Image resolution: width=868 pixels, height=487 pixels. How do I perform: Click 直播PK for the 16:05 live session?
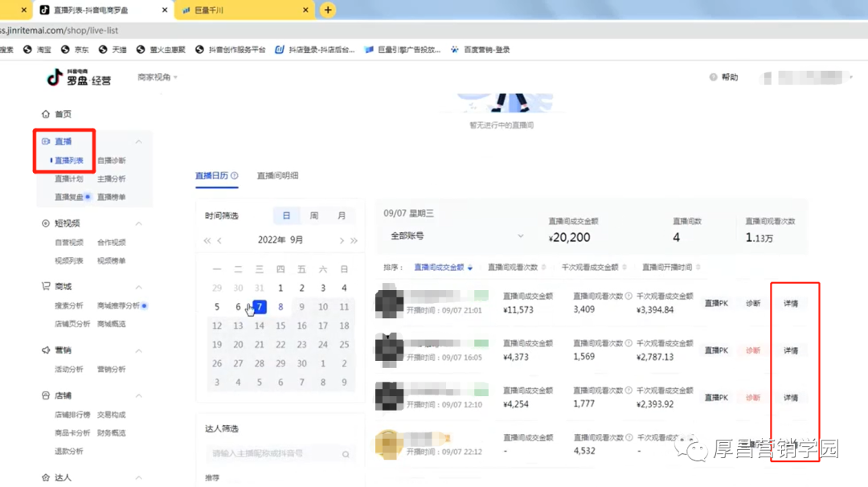[x=716, y=350]
